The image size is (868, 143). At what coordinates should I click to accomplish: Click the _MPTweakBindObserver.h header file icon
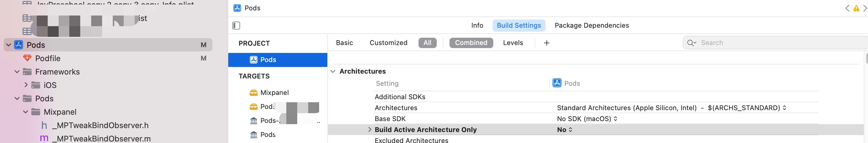(44, 125)
